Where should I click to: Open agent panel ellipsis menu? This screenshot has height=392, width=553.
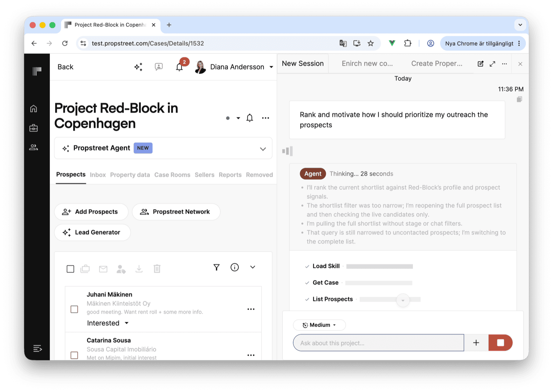pyautogui.click(x=504, y=64)
